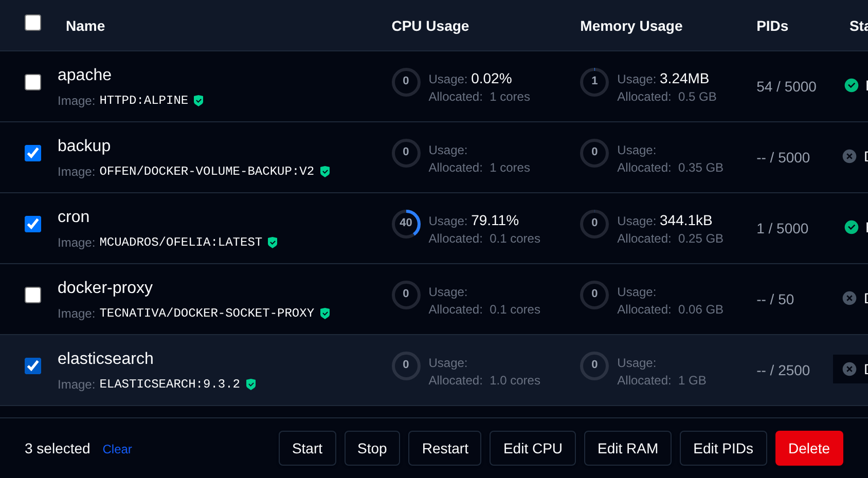The width and height of the screenshot is (868, 478).
Task: Sort by the Memory Usage column header
Action: click(631, 26)
